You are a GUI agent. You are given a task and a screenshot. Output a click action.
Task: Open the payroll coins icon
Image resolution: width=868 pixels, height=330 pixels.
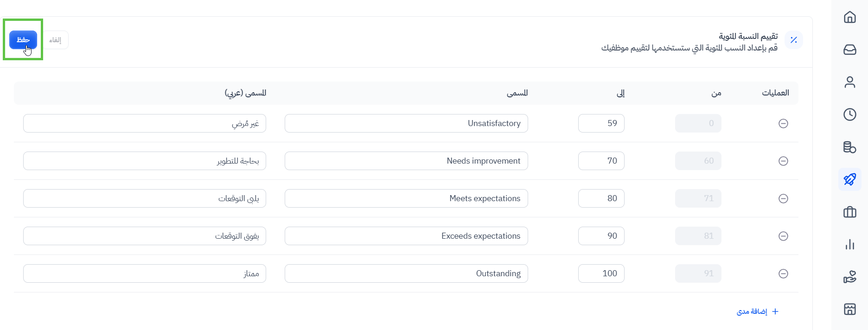tap(849, 147)
